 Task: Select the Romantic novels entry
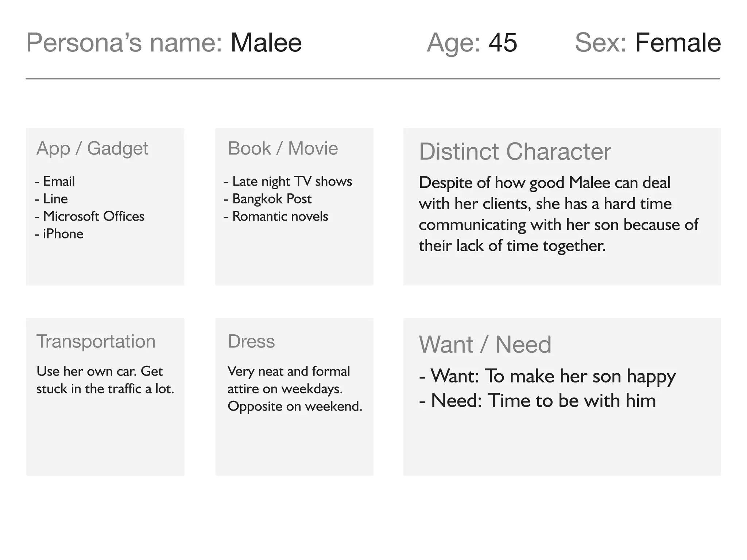click(280, 216)
